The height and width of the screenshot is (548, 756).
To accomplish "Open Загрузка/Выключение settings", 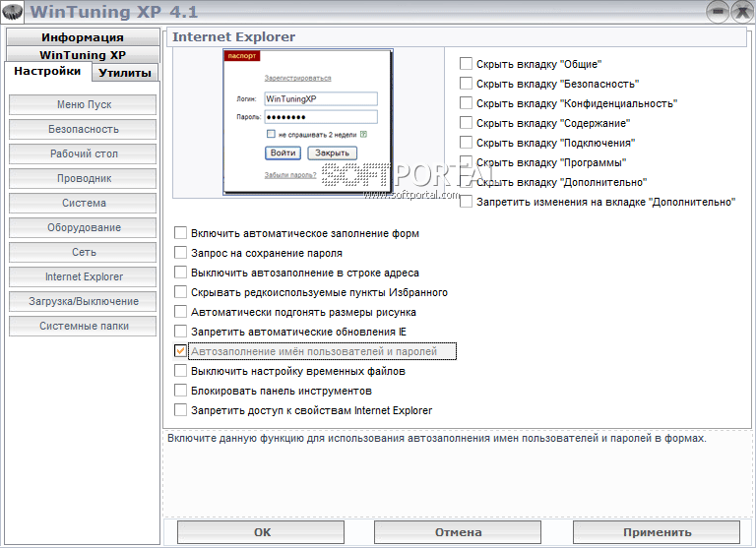I will click(x=83, y=301).
